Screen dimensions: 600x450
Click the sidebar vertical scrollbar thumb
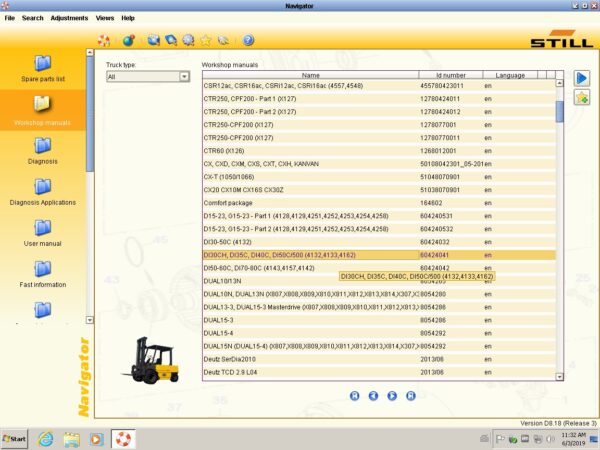pyautogui.click(x=90, y=114)
